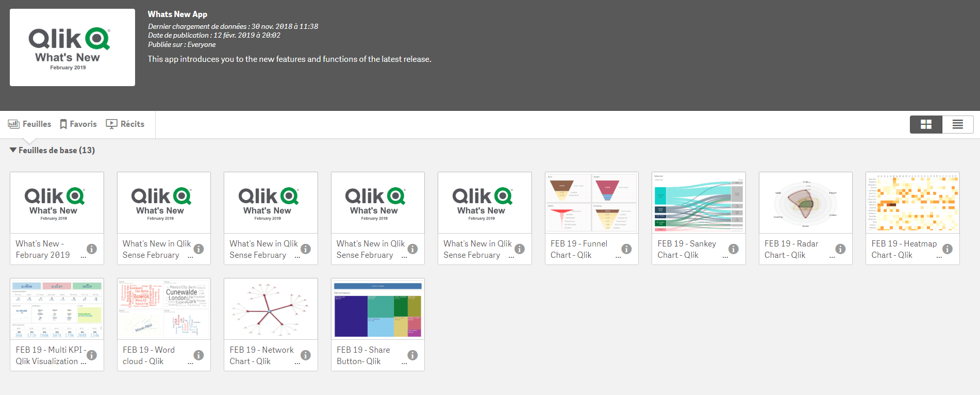Screen dimensions: 980x395
Task: Switch to grid view layout
Action: pos(926,124)
